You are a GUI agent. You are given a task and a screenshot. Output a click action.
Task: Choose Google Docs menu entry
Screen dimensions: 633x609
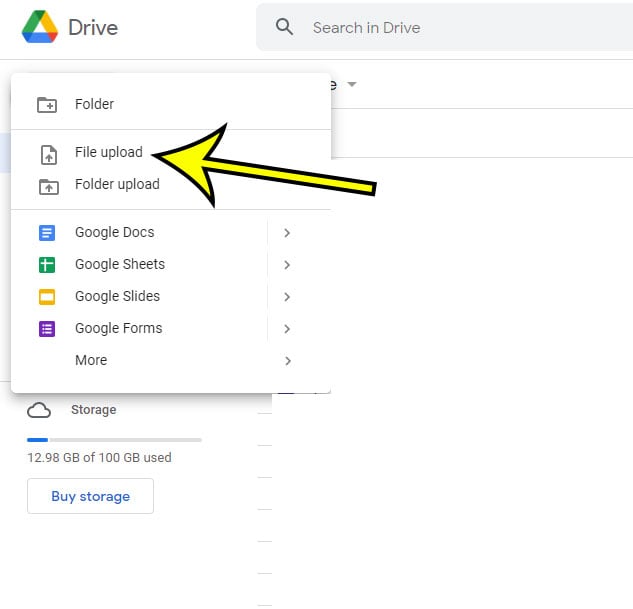(171, 232)
